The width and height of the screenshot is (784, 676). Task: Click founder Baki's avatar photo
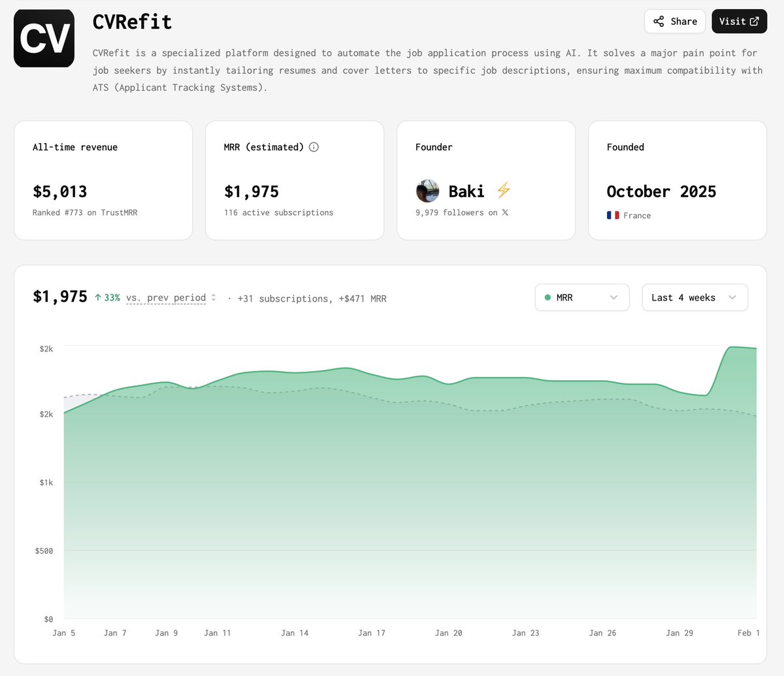427,191
